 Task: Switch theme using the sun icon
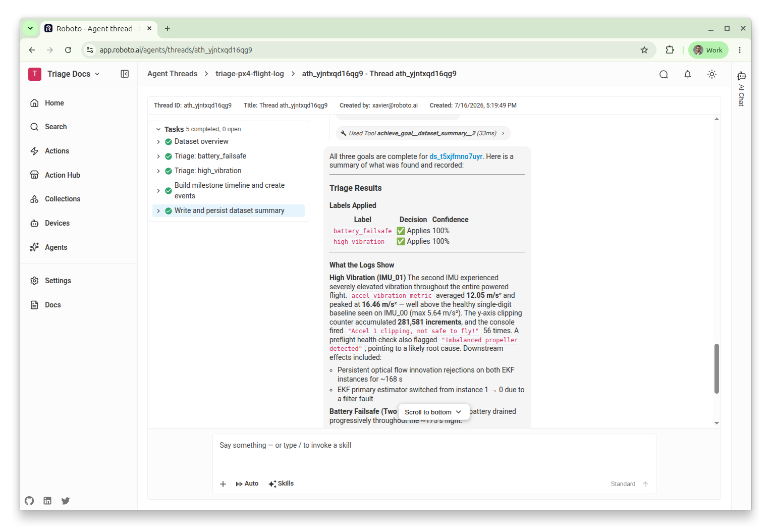coord(712,74)
